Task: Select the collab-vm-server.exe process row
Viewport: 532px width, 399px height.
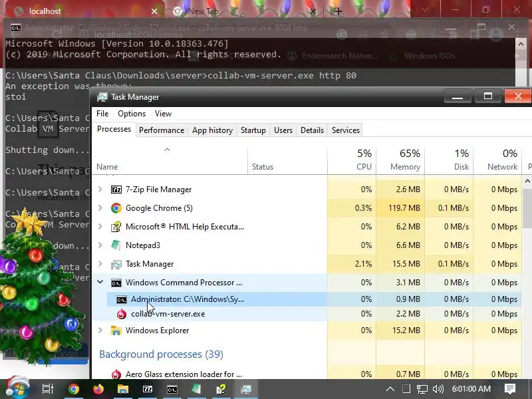Action: point(307,314)
